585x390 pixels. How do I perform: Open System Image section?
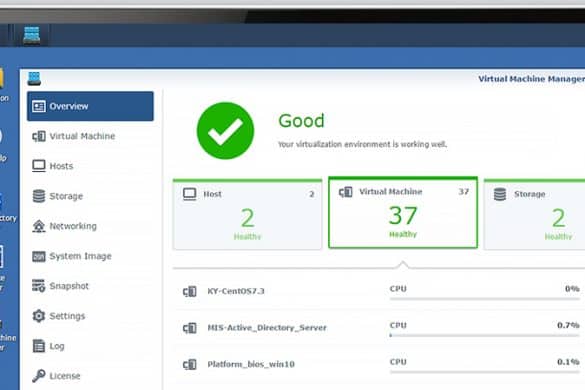click(x=90, y=256)
